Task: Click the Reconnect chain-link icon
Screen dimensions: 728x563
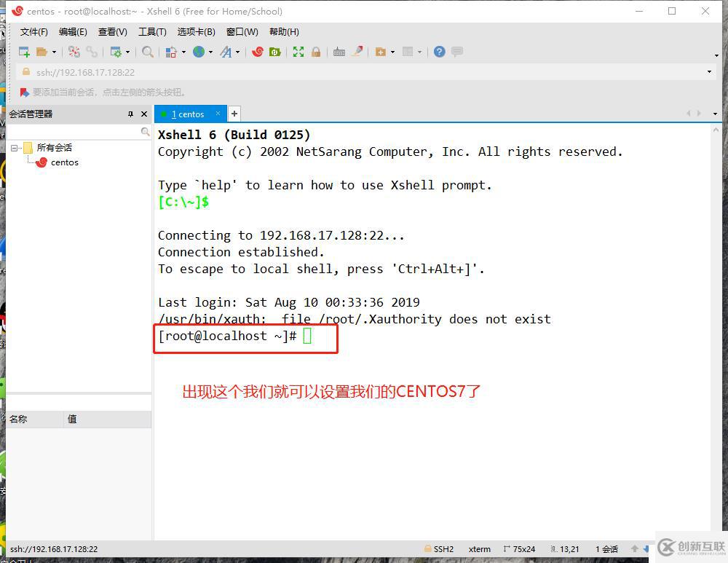Action: coord(92,52)
